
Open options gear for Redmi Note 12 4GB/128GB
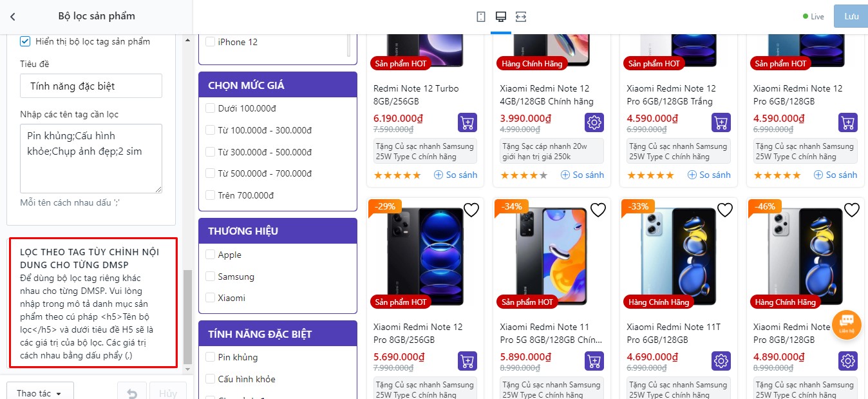point(594,122)
